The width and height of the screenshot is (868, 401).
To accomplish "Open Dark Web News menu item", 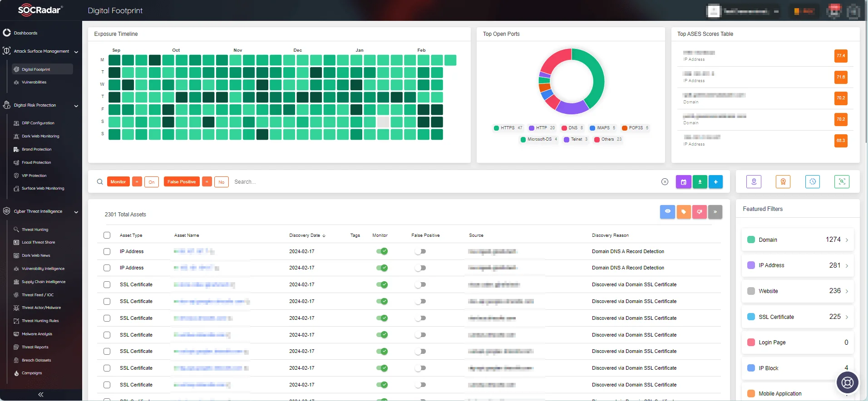I will tap(36, 255).
